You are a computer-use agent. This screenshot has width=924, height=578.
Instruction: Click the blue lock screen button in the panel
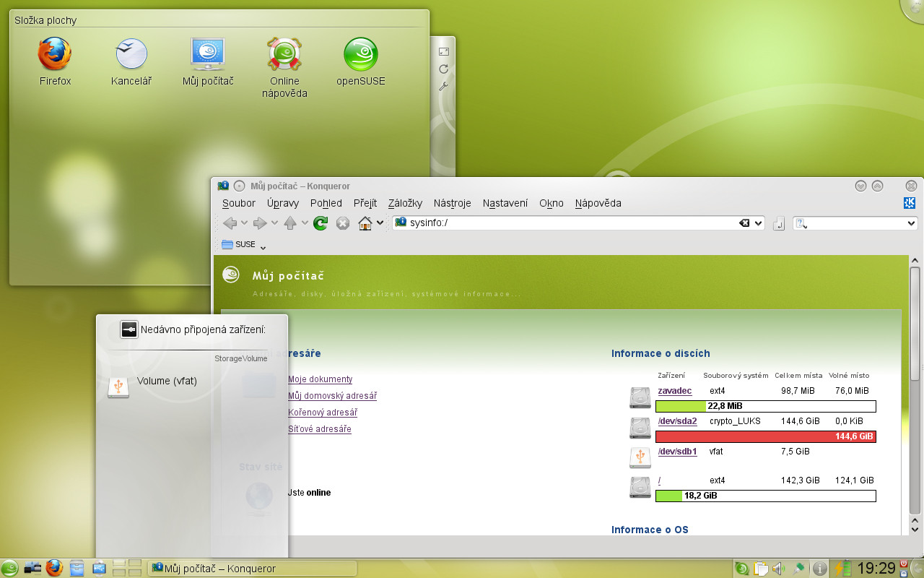click(x=903, y=573)
